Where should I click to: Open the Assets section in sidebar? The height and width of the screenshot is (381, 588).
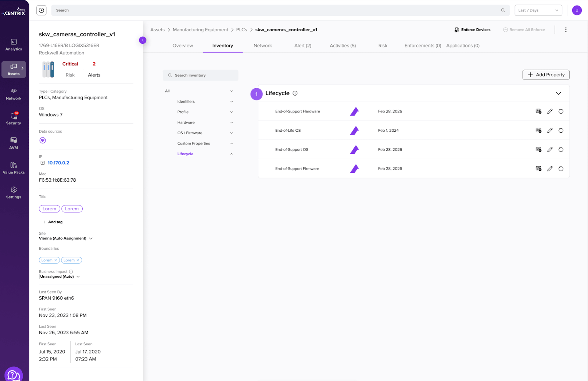pos(14,70)
